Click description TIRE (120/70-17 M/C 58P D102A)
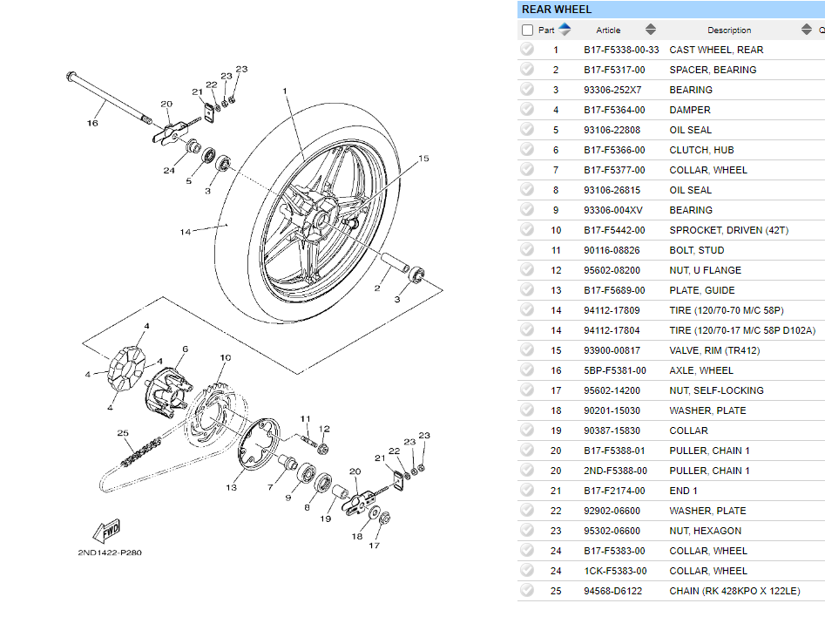 (x=742, y=330)
